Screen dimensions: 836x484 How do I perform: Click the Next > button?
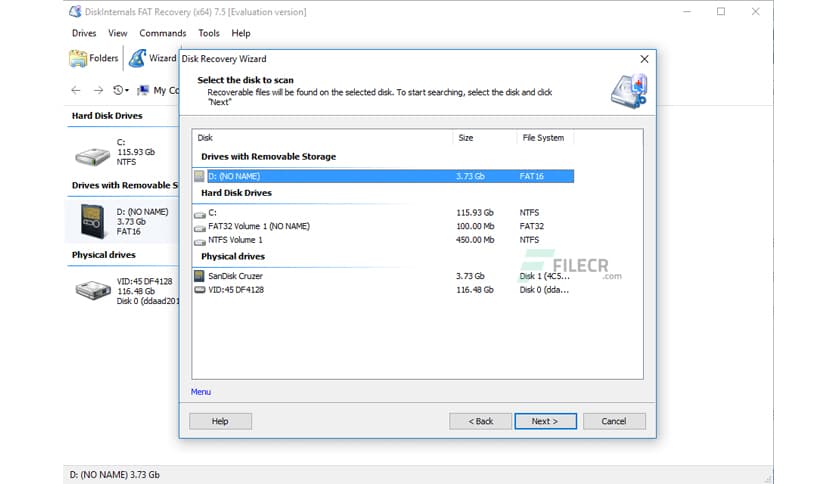545,421
